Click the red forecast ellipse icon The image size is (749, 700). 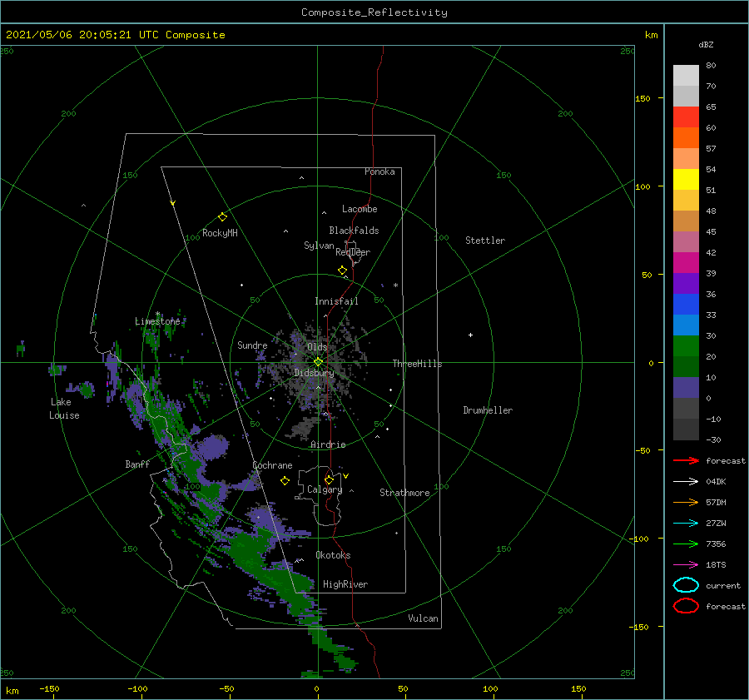(x=686, y=606)
